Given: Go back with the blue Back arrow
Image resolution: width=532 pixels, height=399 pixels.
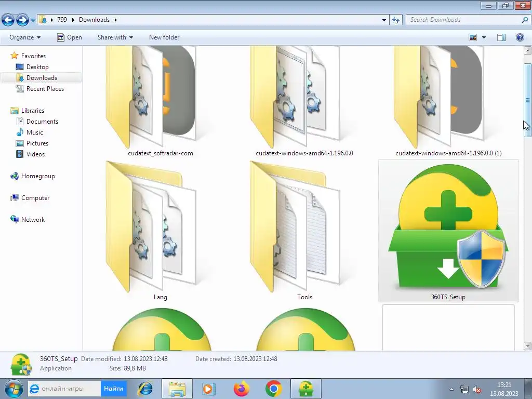Looking at the screenshot, I should click(8, 20).
